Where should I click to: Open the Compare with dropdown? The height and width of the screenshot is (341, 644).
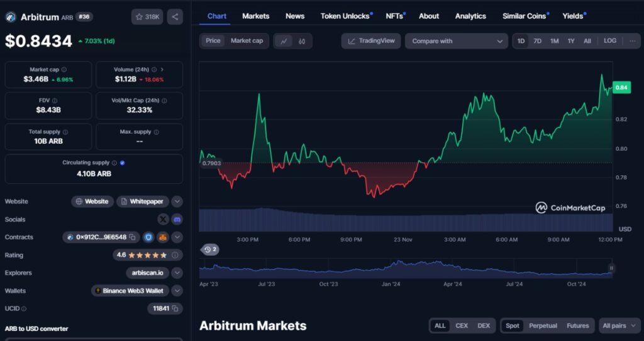tap(458, 41)
